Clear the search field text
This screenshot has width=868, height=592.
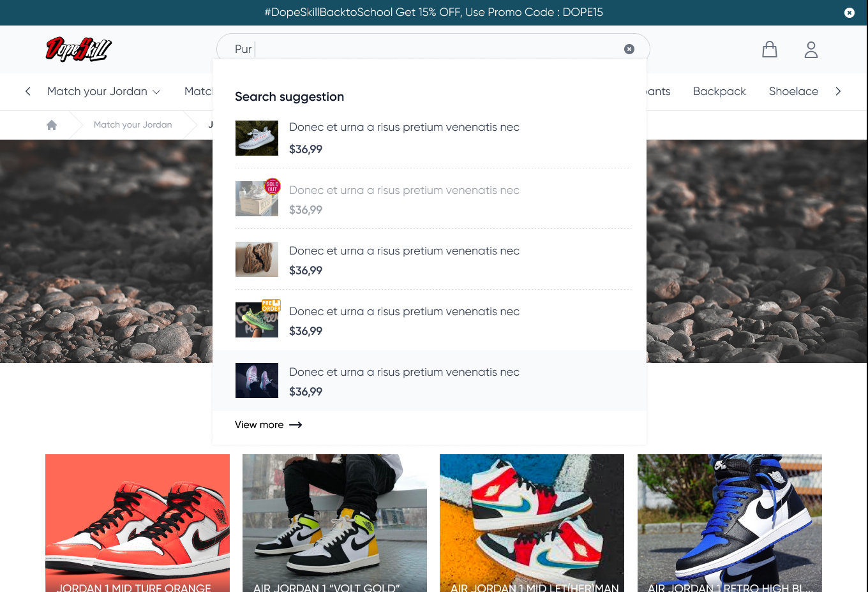pos(629,49)
